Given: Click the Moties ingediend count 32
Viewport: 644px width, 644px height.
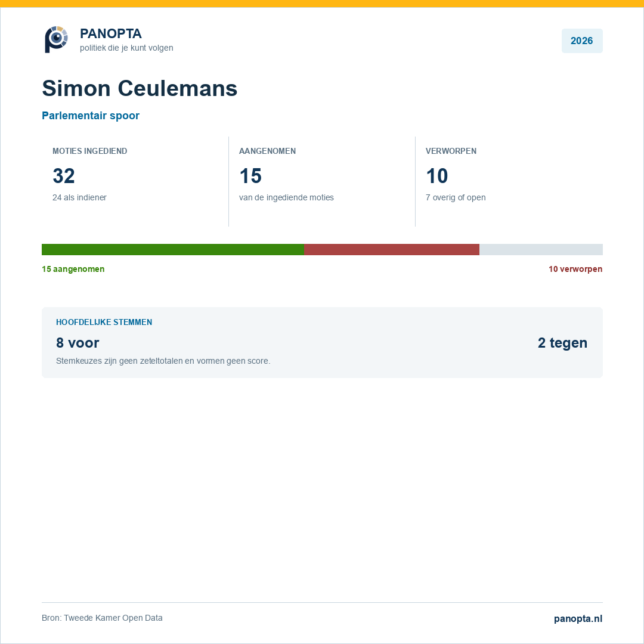Looking at the screenshot, I should click(x=64, y=176).
